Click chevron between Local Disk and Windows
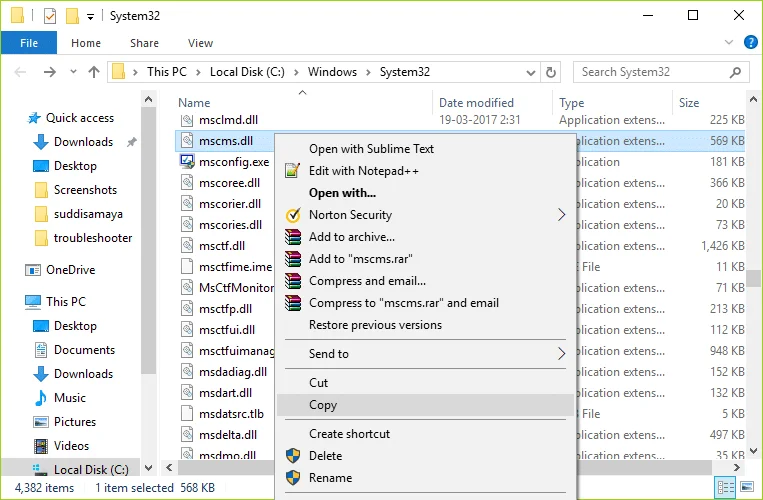This screenshot has height=500, width=763. 296,73
